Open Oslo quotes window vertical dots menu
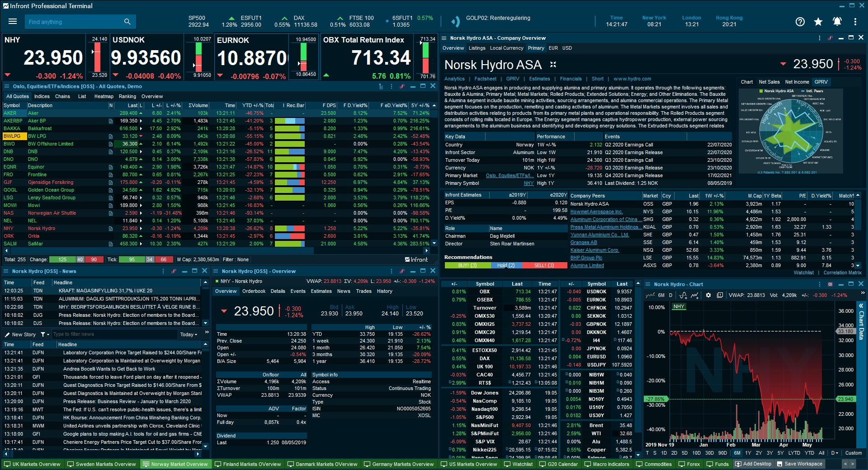This screenshot has height=470, width=868. click(391, 86)
